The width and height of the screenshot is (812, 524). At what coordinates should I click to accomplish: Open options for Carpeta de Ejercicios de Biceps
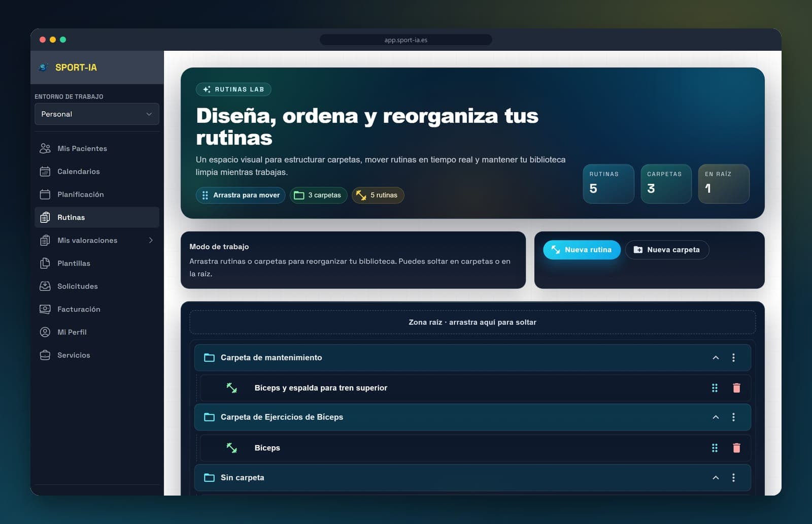pyautogui.click(x=733, y=417)
